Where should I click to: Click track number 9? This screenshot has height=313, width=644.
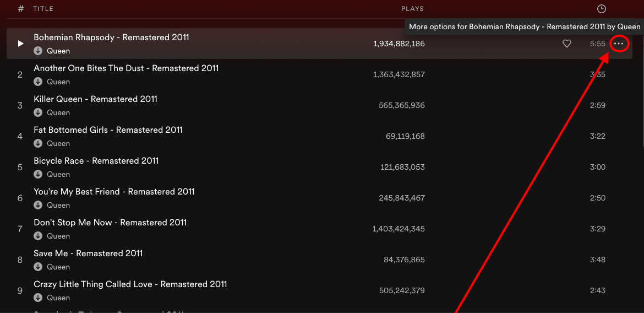pos(20,290)
